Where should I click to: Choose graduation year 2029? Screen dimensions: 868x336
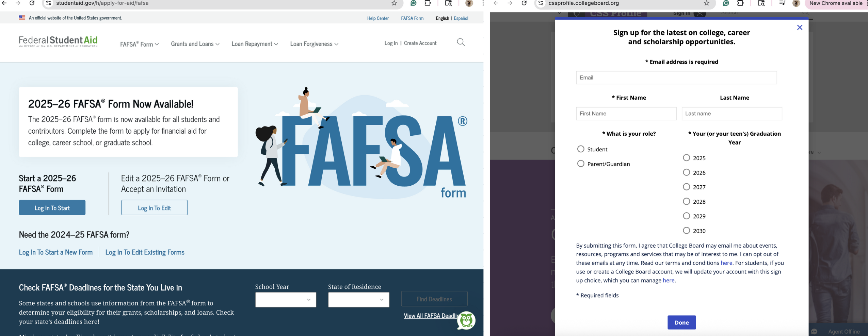point(687,216)
